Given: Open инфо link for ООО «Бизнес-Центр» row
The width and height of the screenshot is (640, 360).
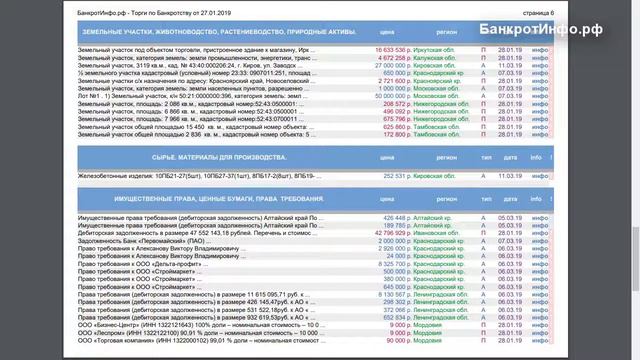Looking at the screenshot, I should (x=540, y=325).
